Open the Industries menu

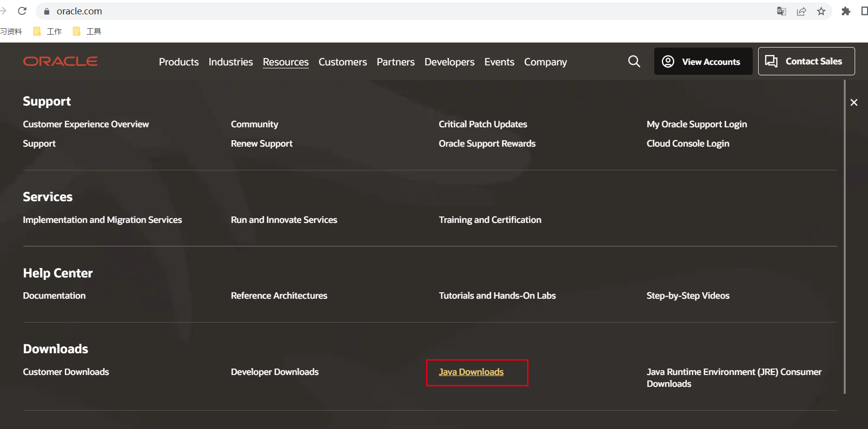pyautogui.click(x=231, y=62)
